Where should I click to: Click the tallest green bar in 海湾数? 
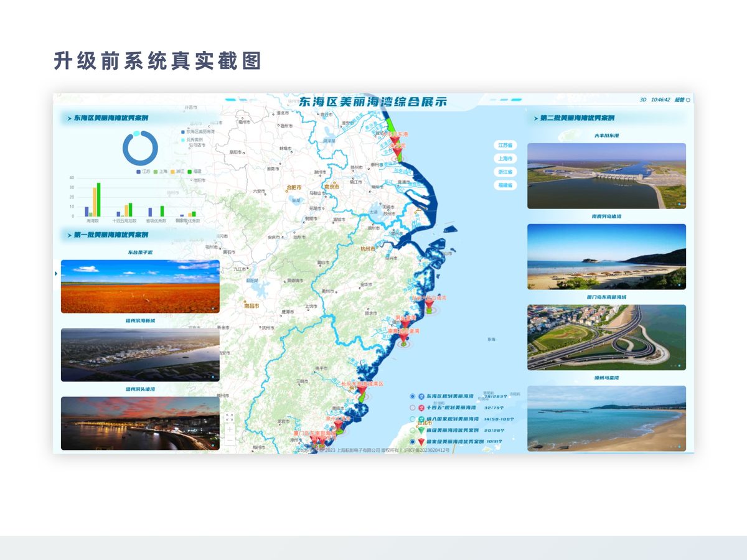coord(98,200)
